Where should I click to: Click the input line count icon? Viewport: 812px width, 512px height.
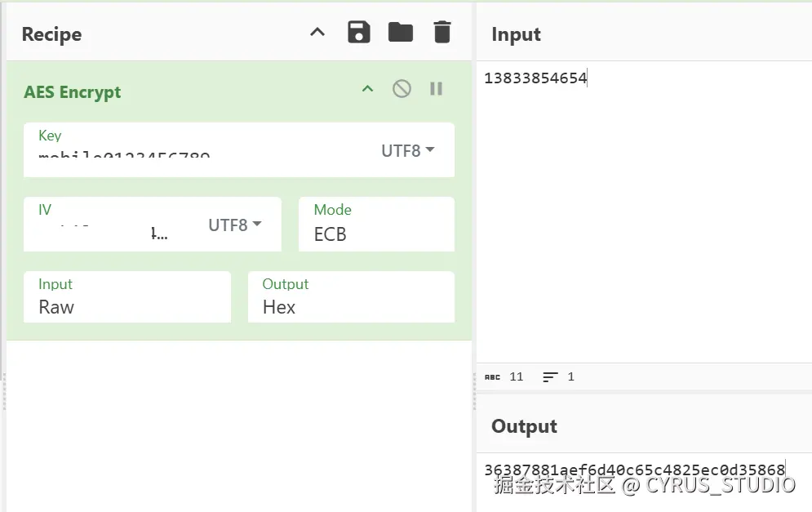coord(550,377)
